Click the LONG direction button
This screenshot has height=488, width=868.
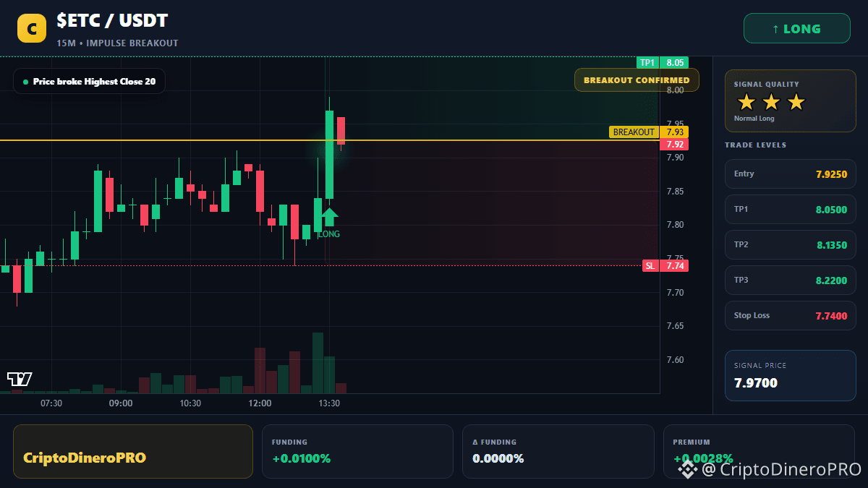(x=797, y=29)
